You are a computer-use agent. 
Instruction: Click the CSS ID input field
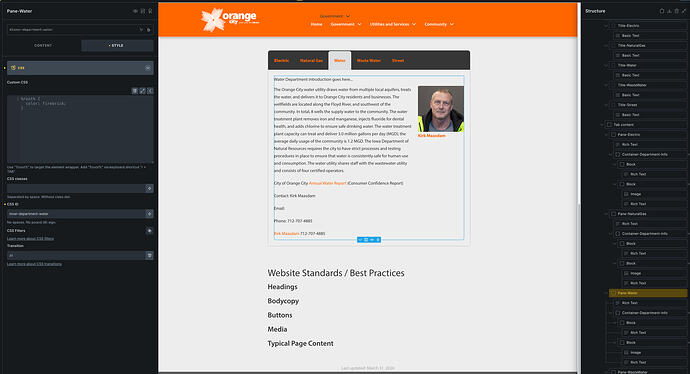tap(76, 214)
